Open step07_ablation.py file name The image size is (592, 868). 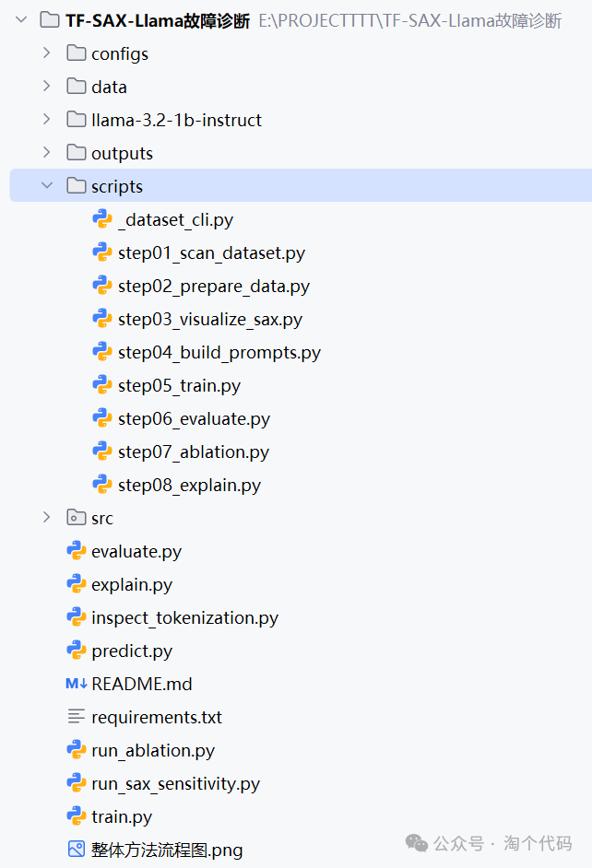194,452
